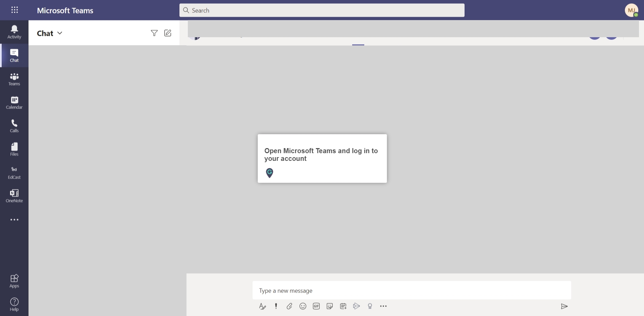The image size is (644, 316).
Task: Open the Files section
Action: pos(14,149)
